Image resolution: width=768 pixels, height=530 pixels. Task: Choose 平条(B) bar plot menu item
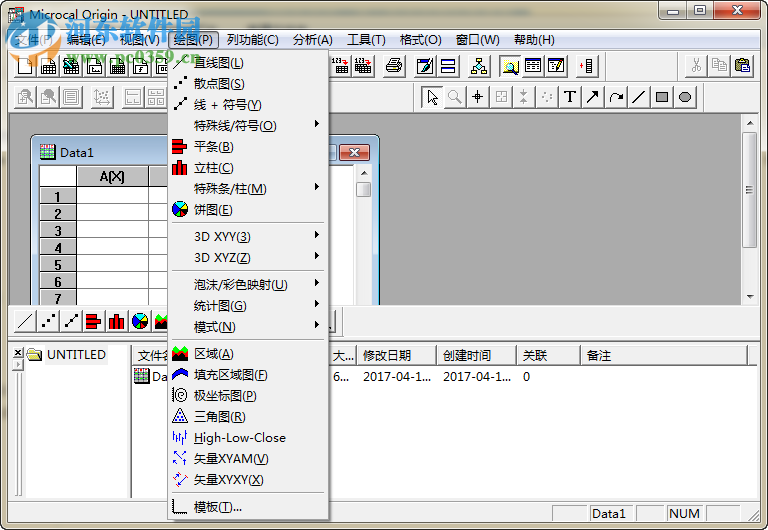click(x=248, y=146)
